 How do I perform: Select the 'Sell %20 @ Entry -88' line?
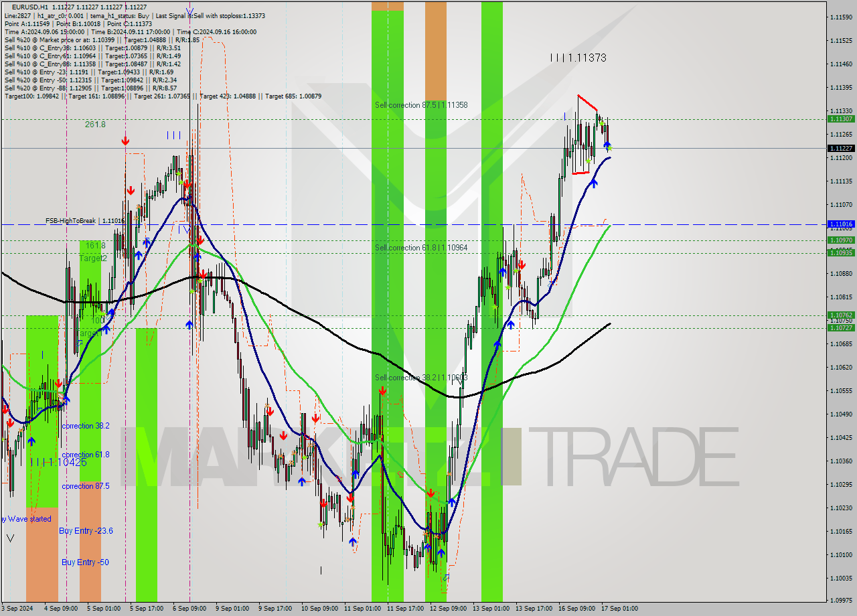pos(90,88)
